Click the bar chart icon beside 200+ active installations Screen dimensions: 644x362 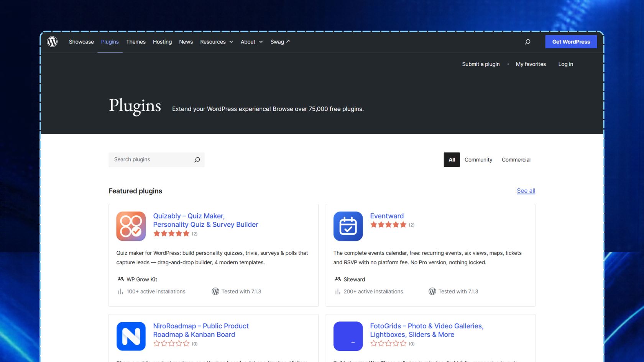(x=338, y=292)
